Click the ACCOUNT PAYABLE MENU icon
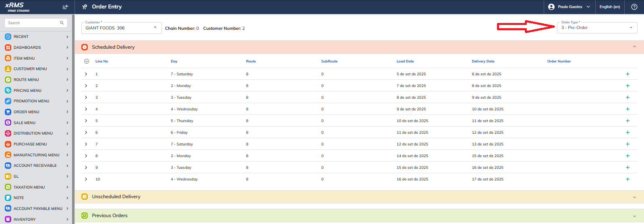Screen dimensions: 644x224 click(8, 209)
